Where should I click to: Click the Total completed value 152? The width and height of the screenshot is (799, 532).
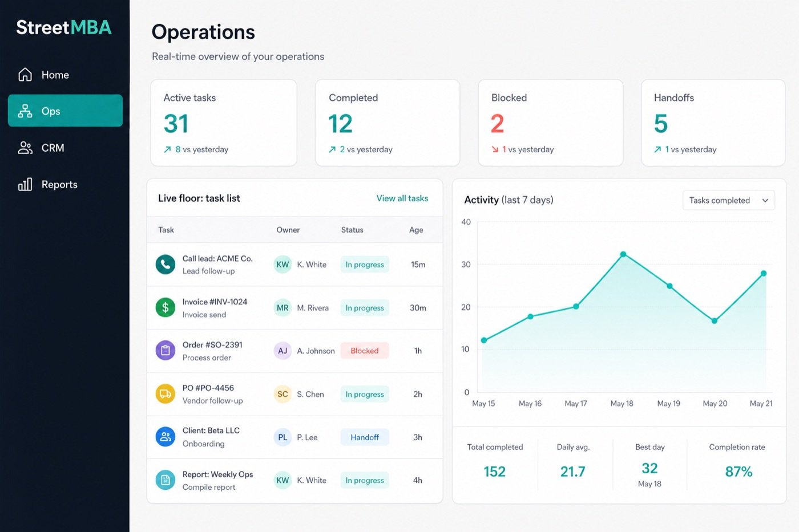point(494,472)
